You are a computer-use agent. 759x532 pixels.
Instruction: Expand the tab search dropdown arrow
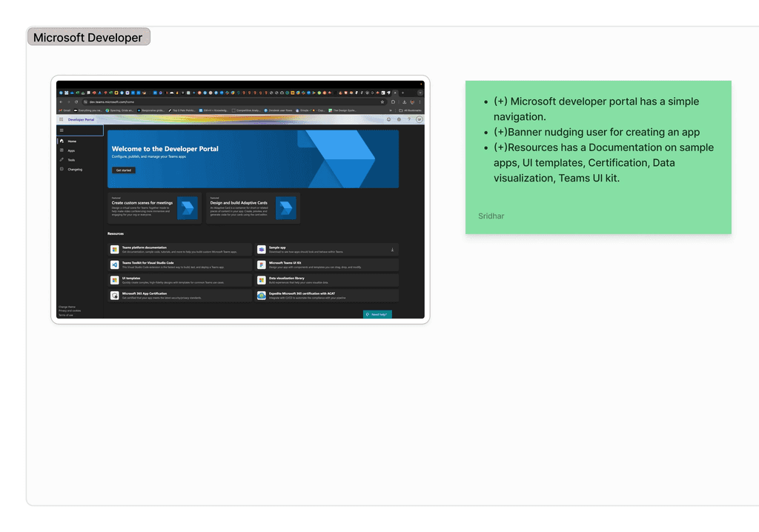point(420,93)
